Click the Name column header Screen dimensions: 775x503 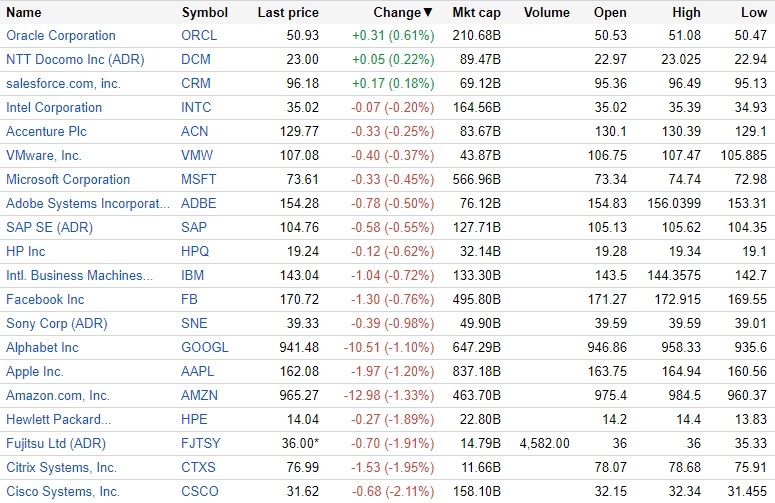click(24, 13)
